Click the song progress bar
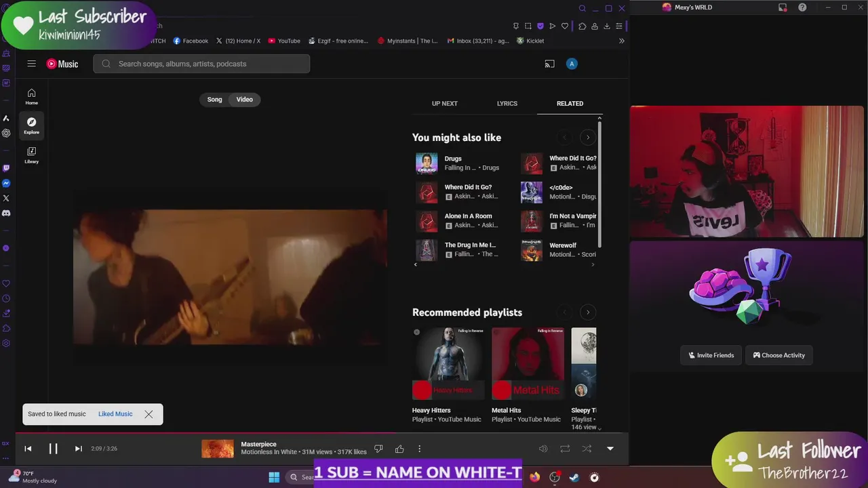The width and height of the screenshot is (868, 488). (322, 434)
